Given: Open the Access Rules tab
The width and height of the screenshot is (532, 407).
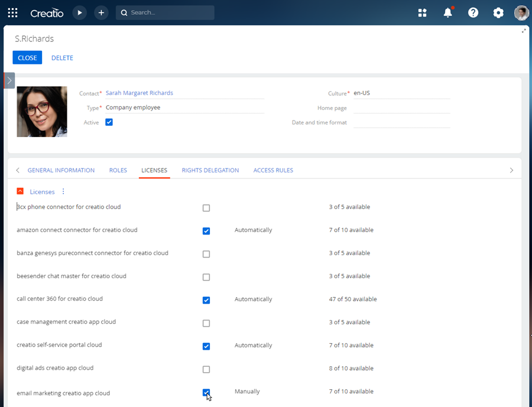Looking at the screenshot, I should (273, 170).
